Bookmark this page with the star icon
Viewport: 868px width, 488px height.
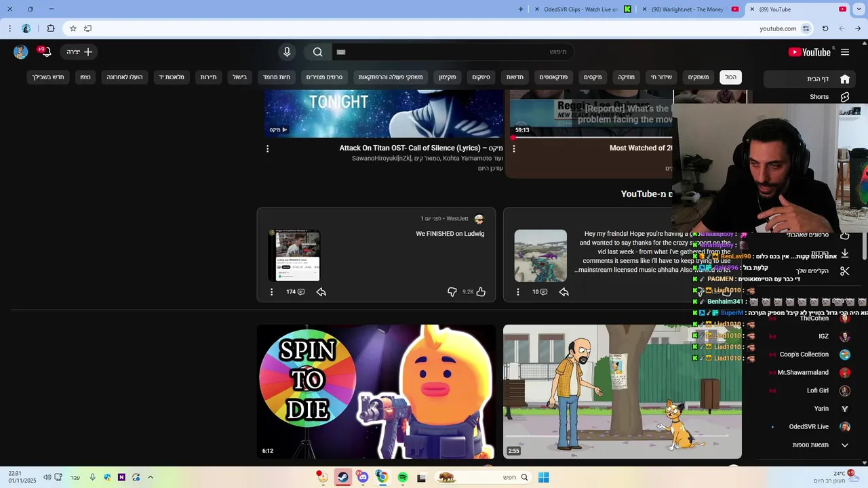coord(73,28)
